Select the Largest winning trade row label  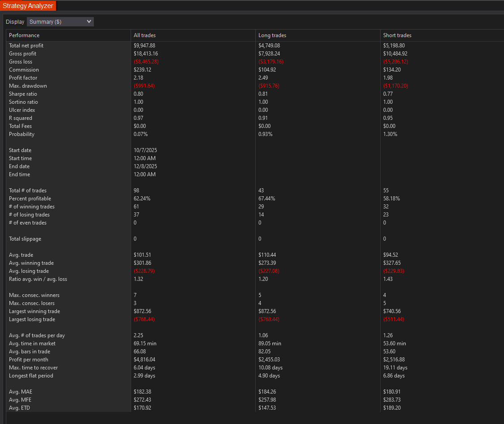pyautogui.click(x=34, y=311)
